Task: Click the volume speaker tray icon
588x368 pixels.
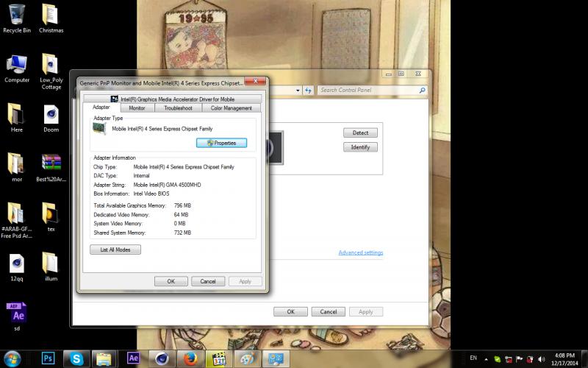Action: point(541,359)
